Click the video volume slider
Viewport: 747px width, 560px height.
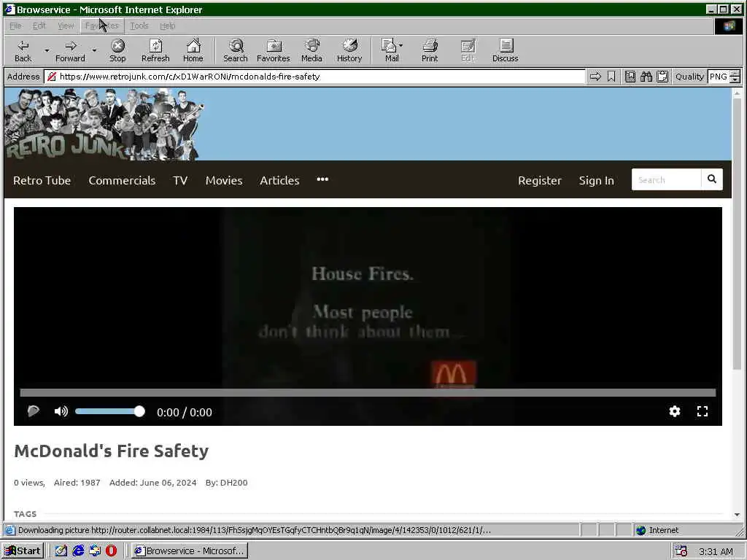pyautogui.click(x=109, y=411)
